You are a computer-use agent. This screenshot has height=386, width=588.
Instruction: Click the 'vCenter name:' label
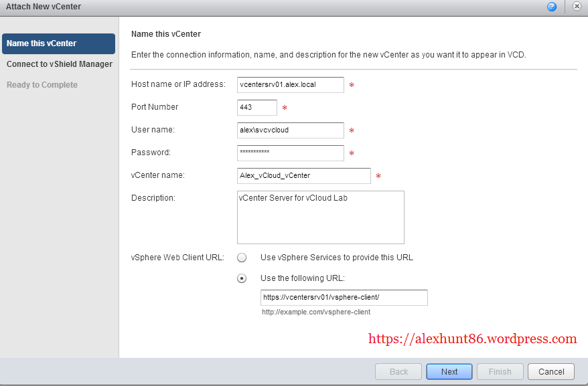[x=157, y=175]
